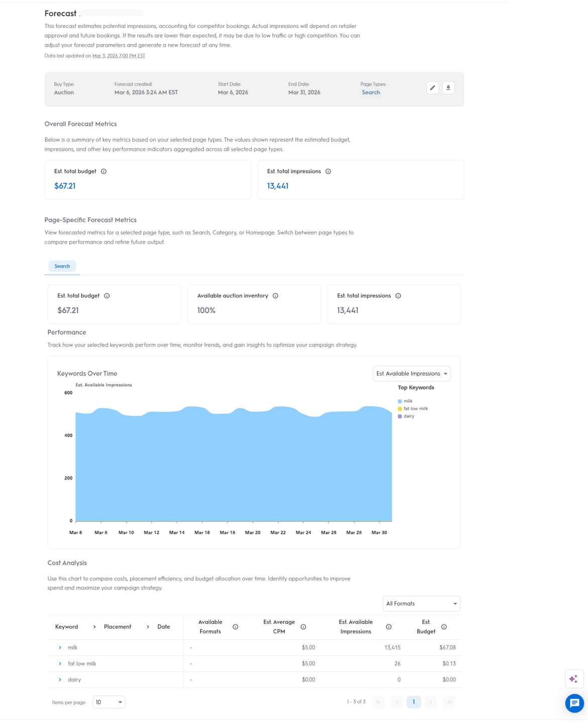Expand the fat low milk keyword row
This screenshot has height=723, width=588.
point(60,664)
